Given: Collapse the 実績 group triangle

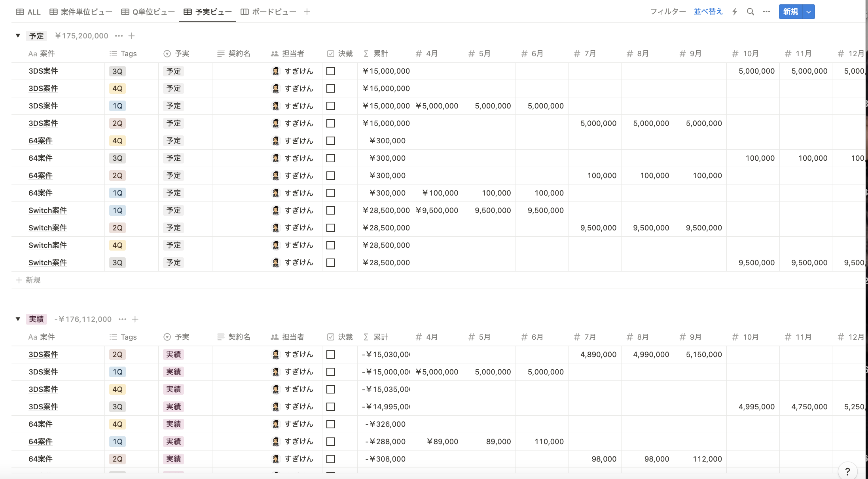Looking at the screenshot, I should [x=18, y=319].
